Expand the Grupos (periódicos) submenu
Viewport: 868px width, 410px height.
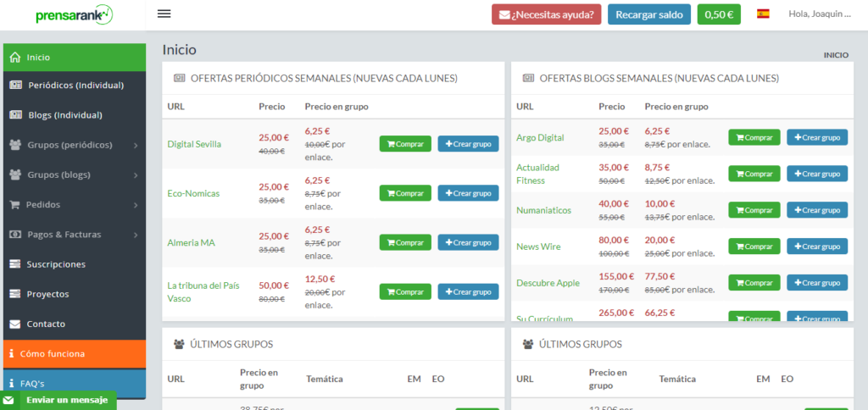(136, 146)
